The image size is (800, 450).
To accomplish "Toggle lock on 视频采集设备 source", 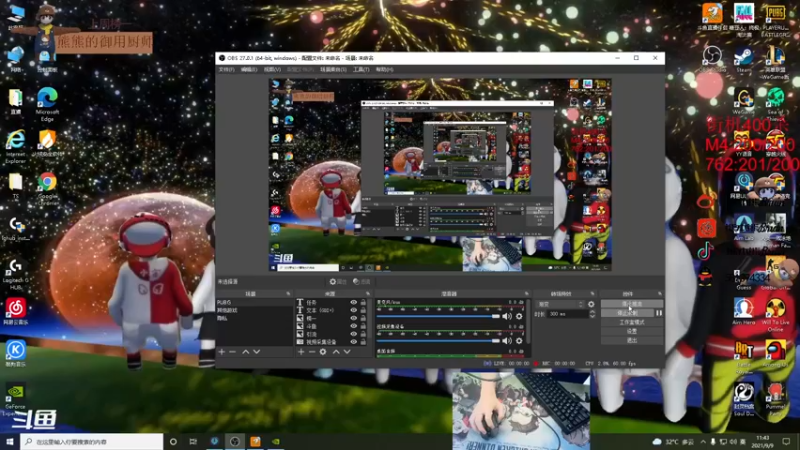I will point(363,342).
